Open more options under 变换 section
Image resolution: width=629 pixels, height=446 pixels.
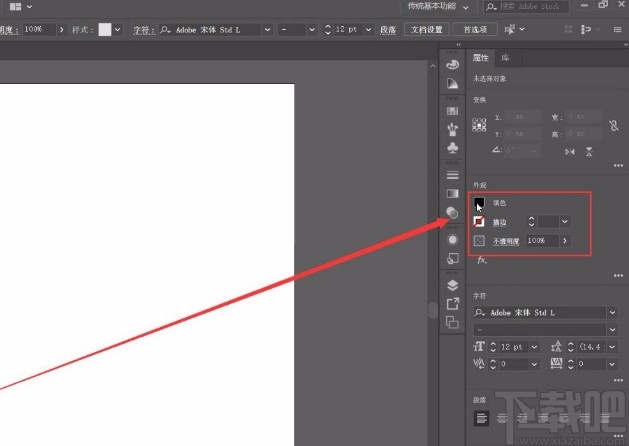click(x=618, y=165)
